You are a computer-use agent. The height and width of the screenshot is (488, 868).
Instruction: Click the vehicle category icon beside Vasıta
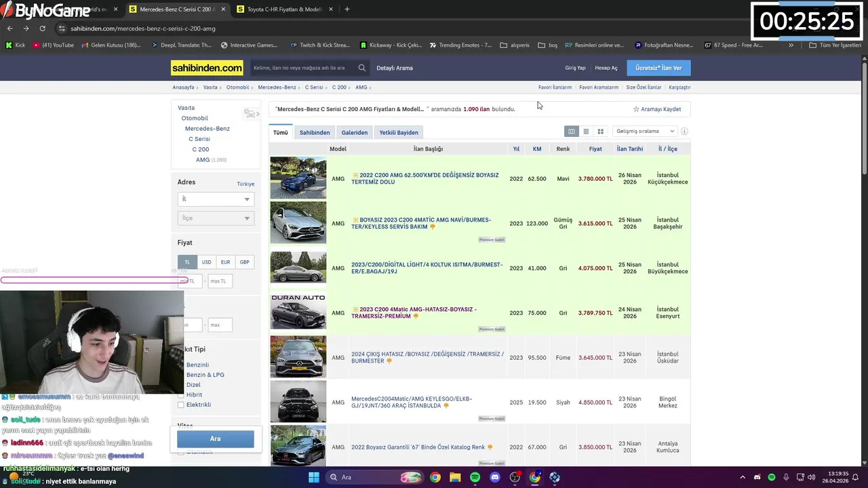tap(251, 114)
